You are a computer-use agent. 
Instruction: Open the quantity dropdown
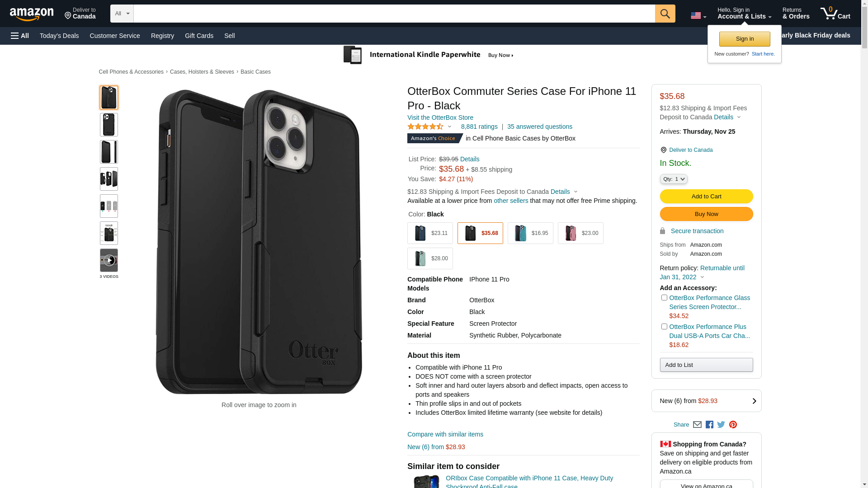(x=674, y=179)
